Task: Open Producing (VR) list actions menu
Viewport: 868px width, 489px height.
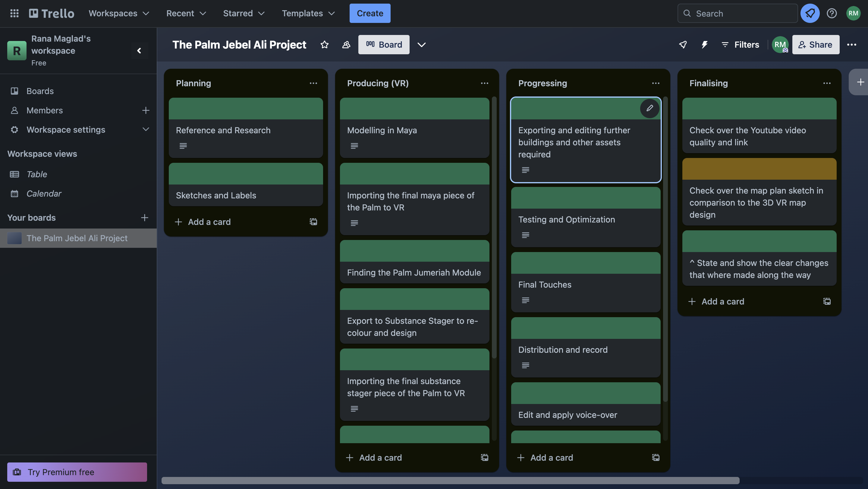Action: (x=485, y=83)
